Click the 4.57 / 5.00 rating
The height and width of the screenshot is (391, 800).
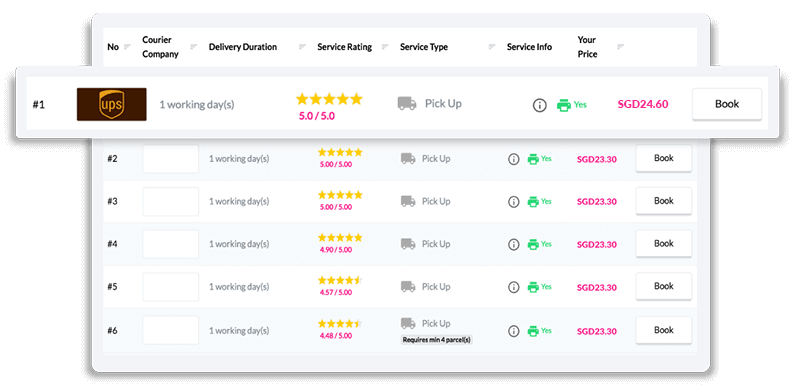pyautogui.click(x=336, y=292)
